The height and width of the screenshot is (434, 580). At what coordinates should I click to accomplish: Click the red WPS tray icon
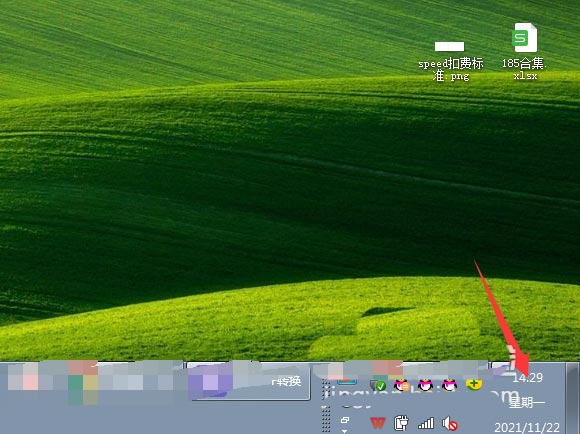pos(378,423)
